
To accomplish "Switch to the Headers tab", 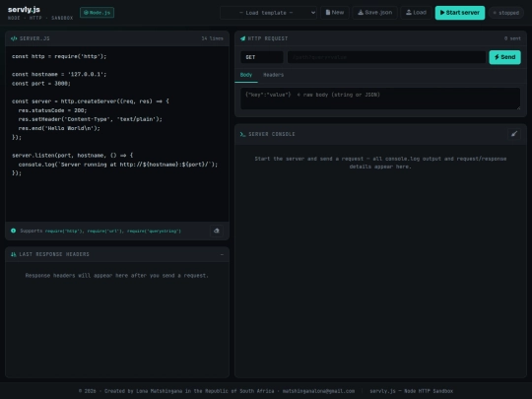I will pos(274,75).
